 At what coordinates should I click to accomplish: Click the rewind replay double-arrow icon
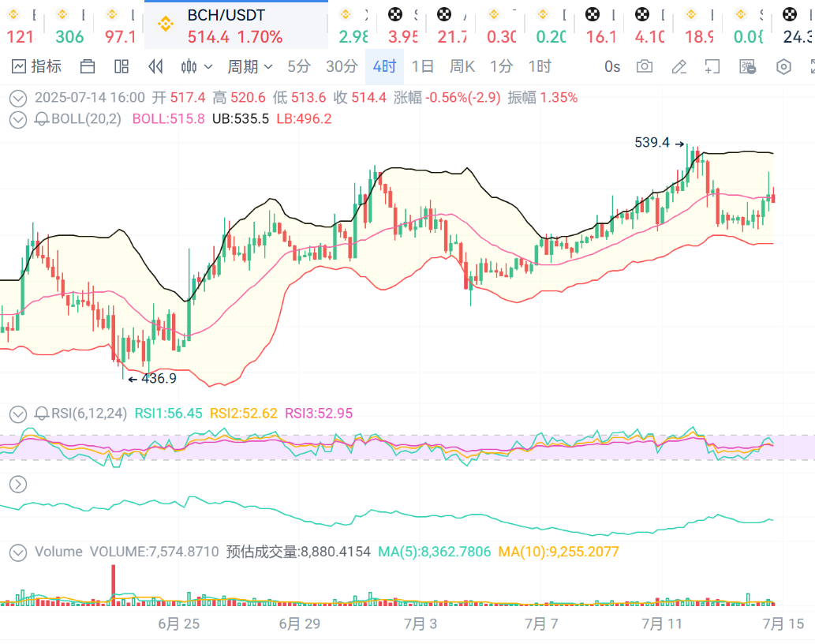tap(155, 66)
